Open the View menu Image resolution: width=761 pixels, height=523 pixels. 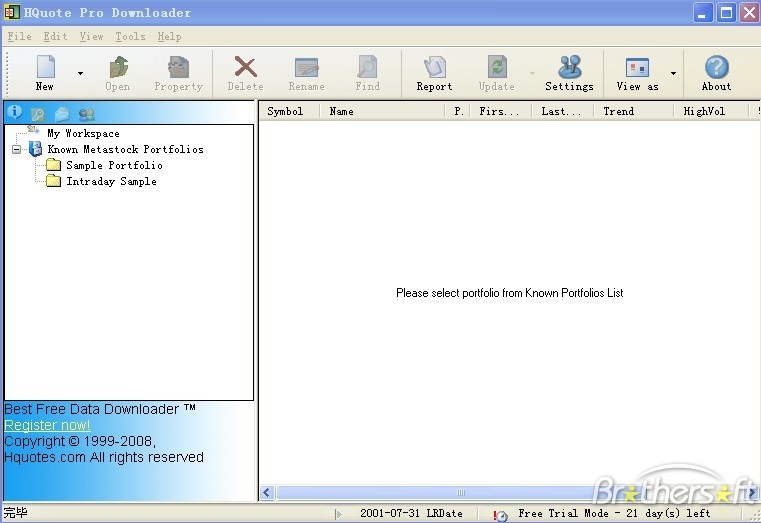click(91, 36)
